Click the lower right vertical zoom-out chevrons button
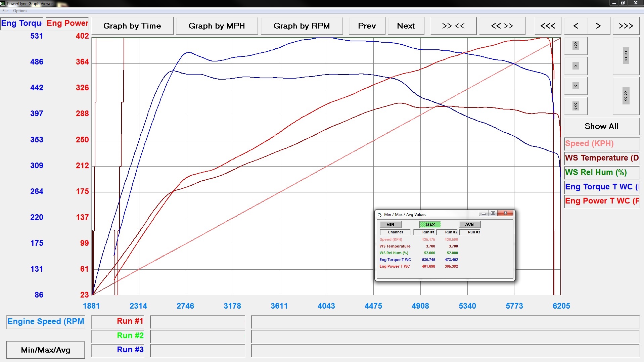Viewport: 644px width, 362px height. (x=626, y=96)
